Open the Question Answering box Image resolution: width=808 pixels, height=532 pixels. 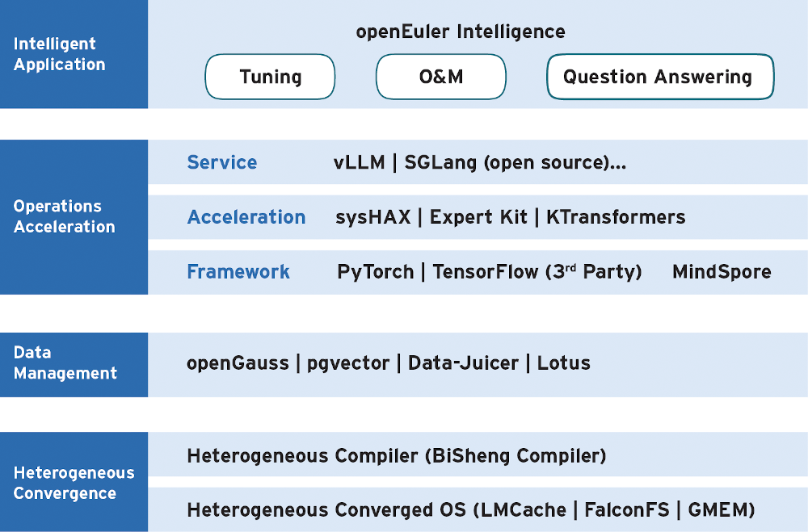(x=660, y=77)
